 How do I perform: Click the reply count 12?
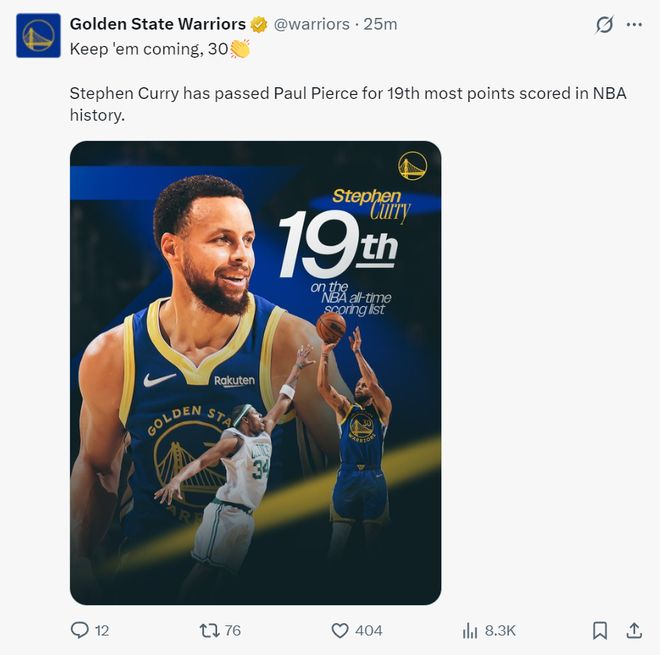pos(101,631)
